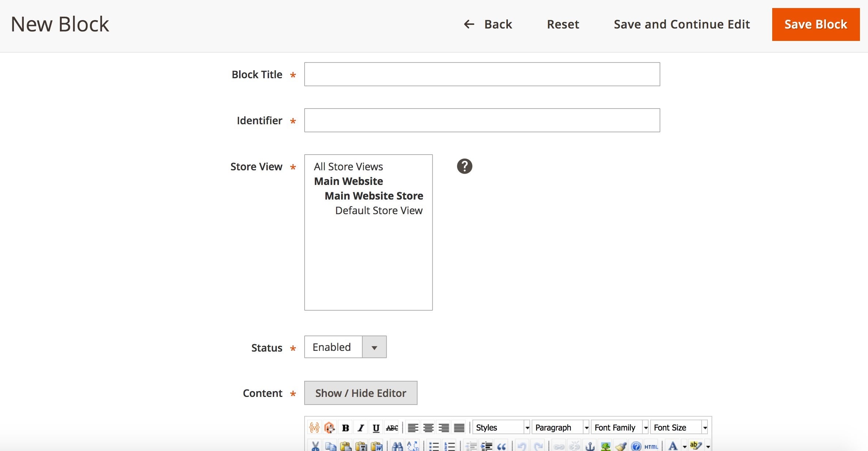Screen dimensions: 868x451
Task: Align text right in editor
Action: pyautogui.click(x=444, y=427)
